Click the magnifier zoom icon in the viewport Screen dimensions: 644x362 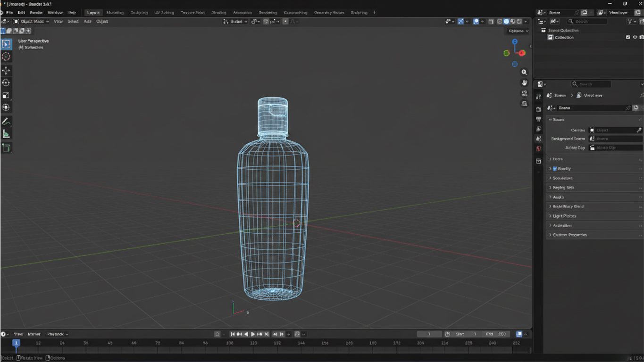[524, 72]
